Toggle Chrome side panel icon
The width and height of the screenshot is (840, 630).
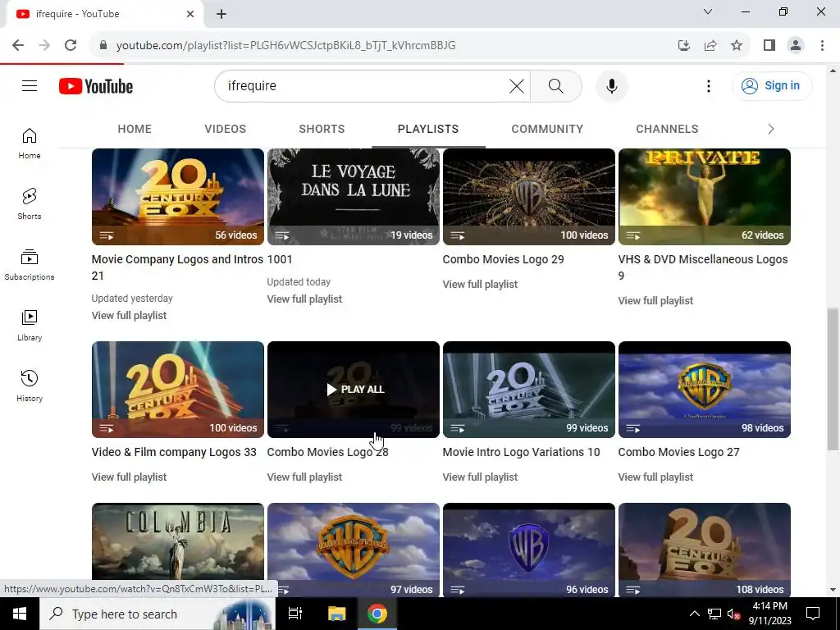click(769, 45)
